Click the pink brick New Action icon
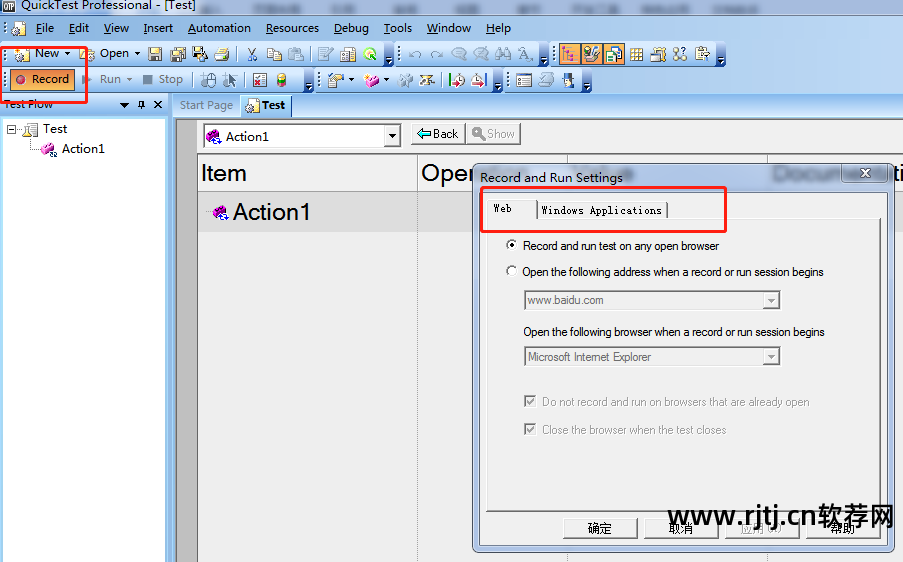This screenshot has height=562, width=903. click(x=371, y=80)
